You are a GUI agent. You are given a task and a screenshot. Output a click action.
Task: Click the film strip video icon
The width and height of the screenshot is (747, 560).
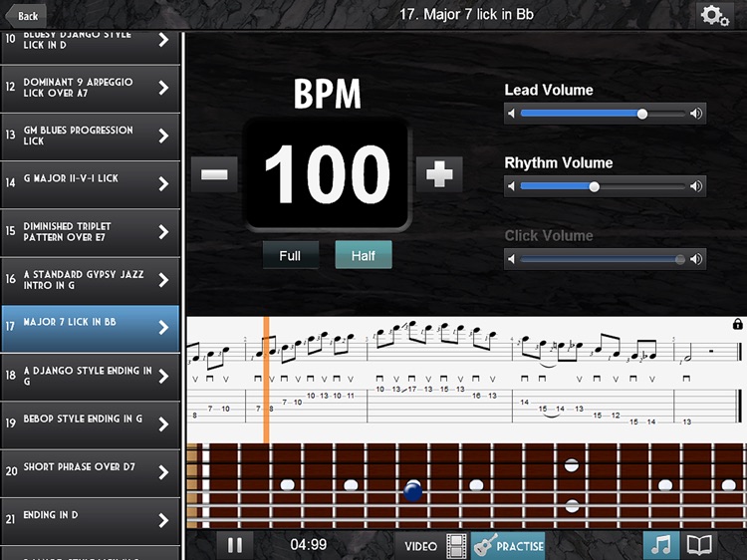pos(456,546)
